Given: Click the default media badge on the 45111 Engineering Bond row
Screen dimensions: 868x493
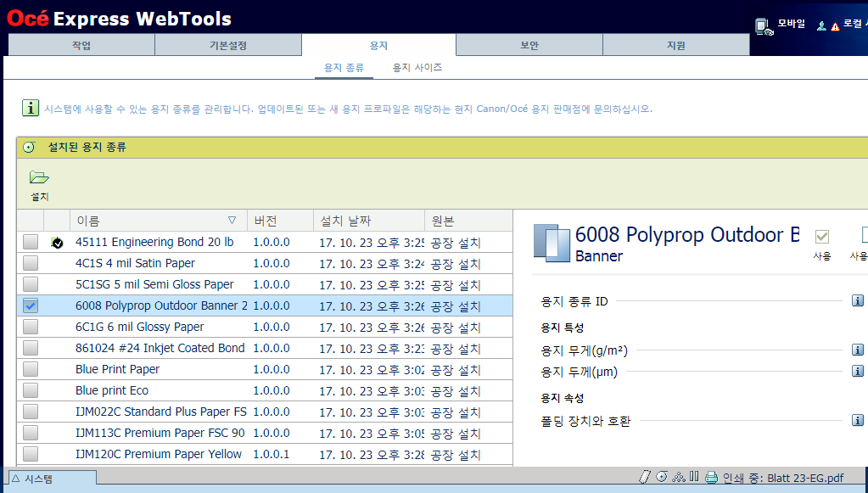Looking at the screenshot, I should pyautogui.click(x=57, y=243).
